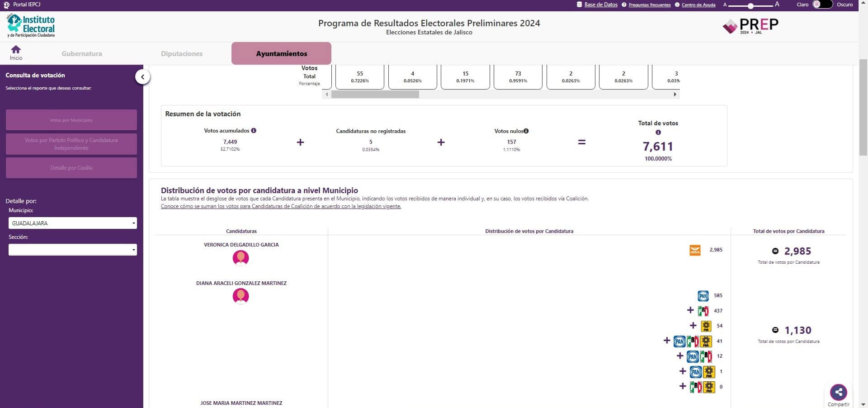Open Votos por Municipios report
The width and height of the screenshot is (868, 408).
pos(71,120)
